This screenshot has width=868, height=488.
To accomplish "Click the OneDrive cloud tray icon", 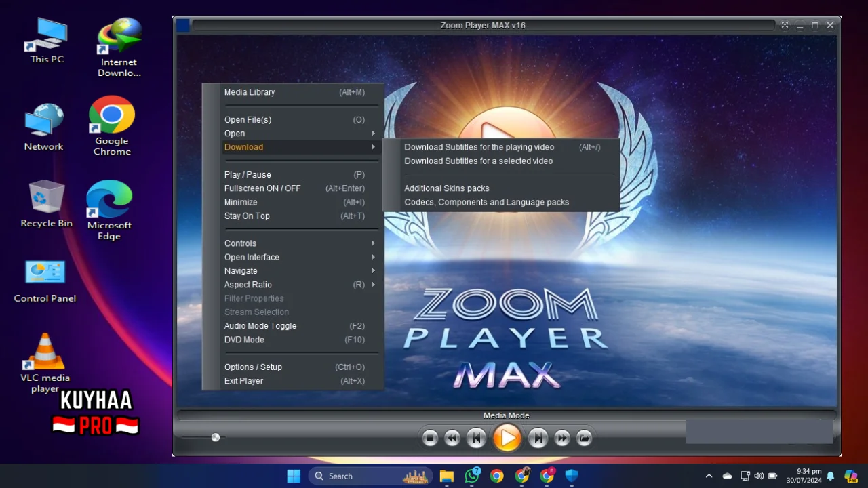I will point(727,476).
